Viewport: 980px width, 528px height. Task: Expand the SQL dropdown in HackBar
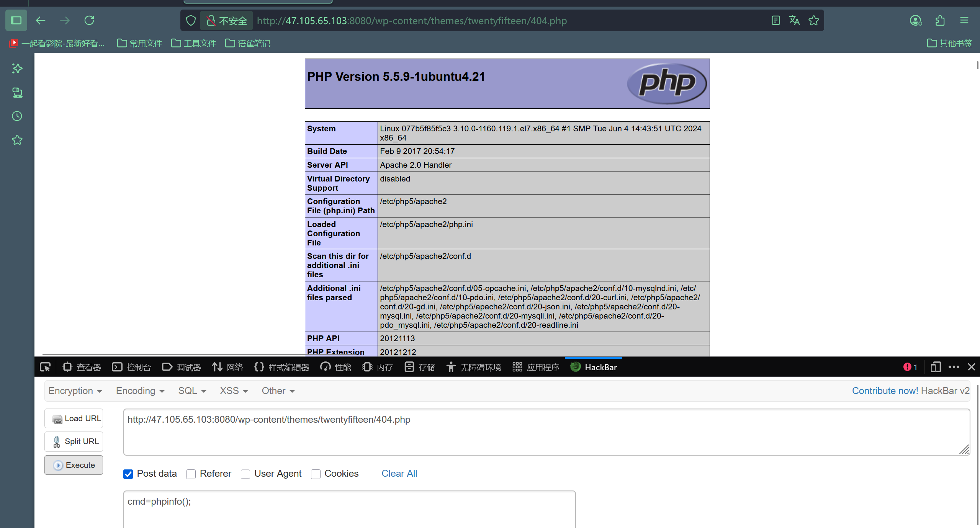point(192,391)
